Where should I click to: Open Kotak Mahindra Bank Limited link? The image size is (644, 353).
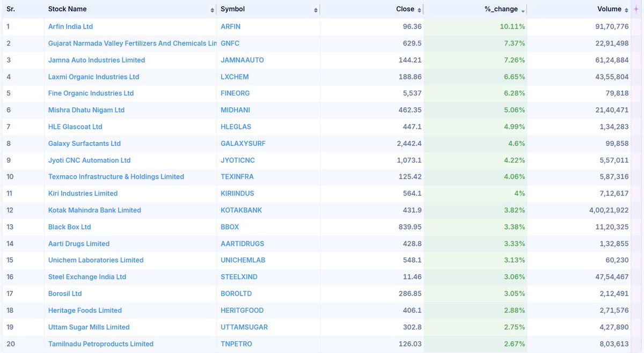tap(94, 210)
